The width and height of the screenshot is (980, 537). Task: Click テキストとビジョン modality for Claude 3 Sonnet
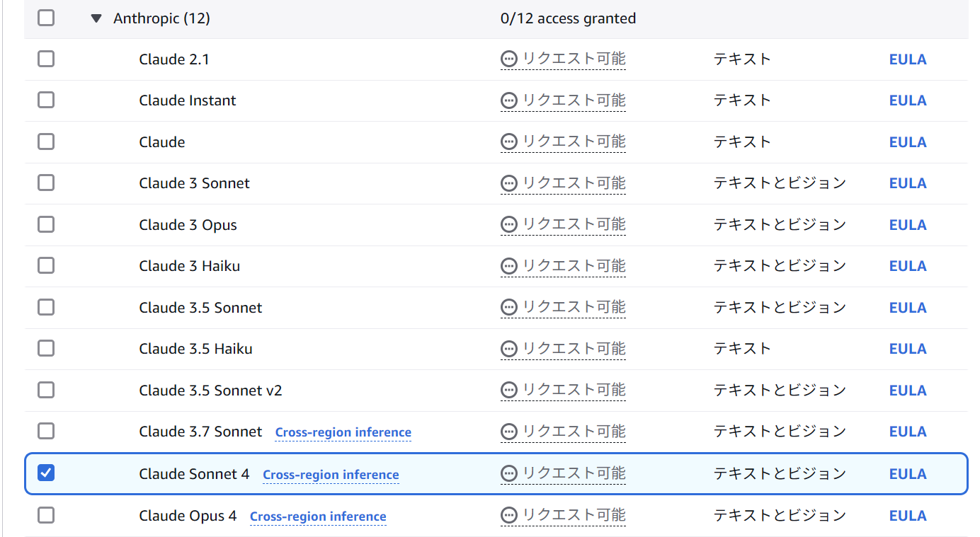pos(780,183)
